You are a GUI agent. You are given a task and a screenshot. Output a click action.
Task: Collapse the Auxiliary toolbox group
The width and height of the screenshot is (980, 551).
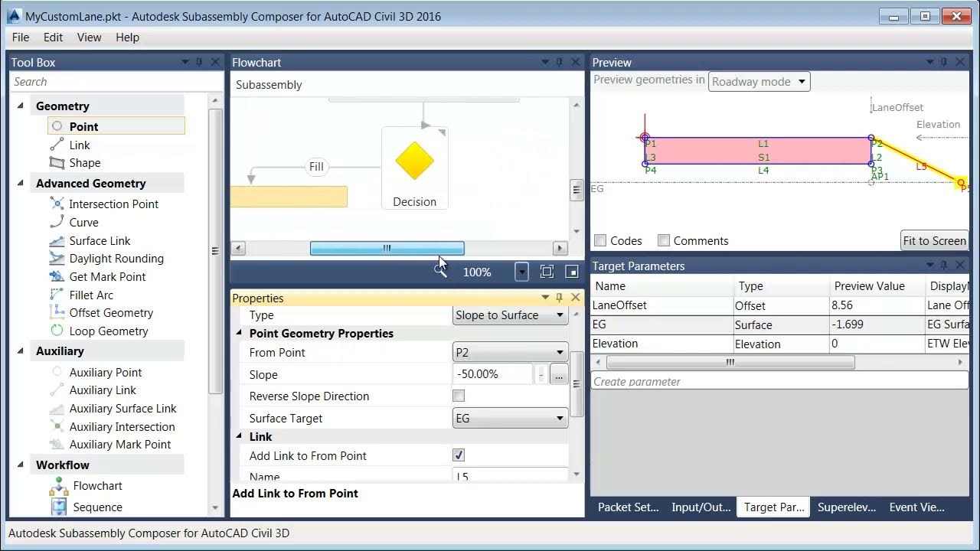(21, 350)
